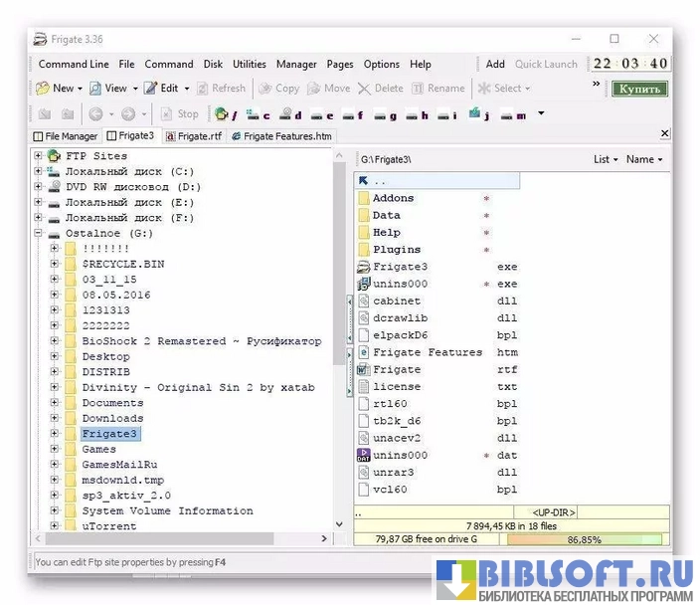
Task: Select the Downloads folder in tree
Action: click(x=112, y=419)
